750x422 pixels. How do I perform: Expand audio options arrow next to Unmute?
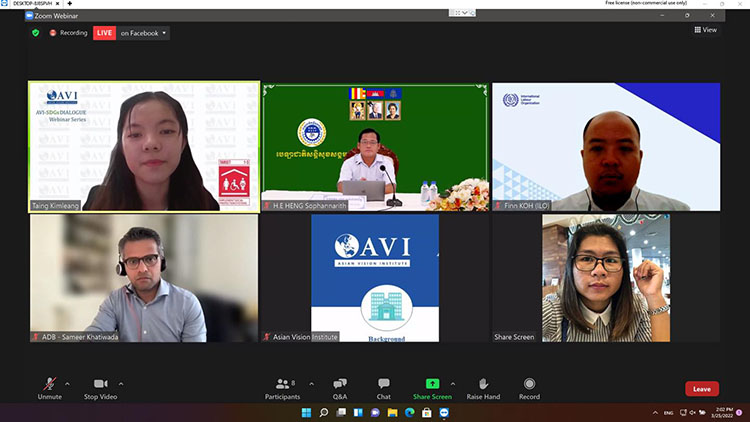(x=68, y=383)
